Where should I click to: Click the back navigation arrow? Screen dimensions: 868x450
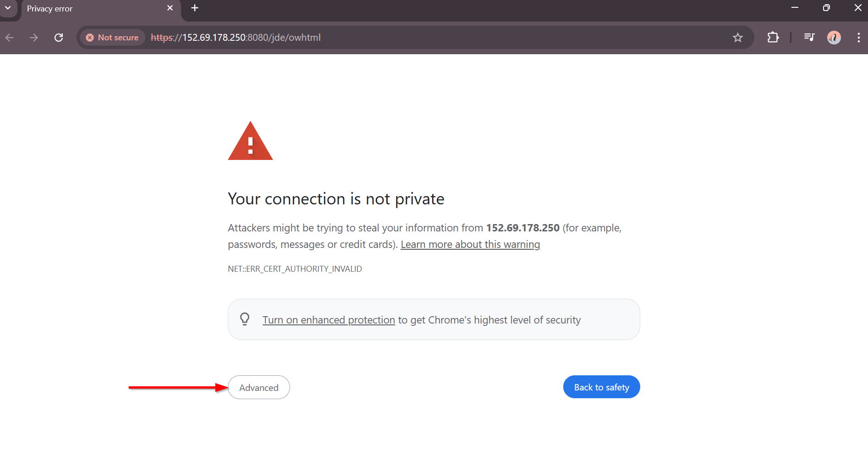tap(10, 38)
